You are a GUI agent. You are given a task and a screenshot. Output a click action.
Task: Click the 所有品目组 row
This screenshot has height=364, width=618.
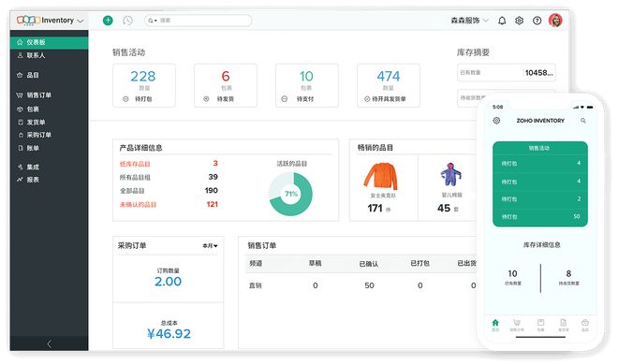[169, 177]
